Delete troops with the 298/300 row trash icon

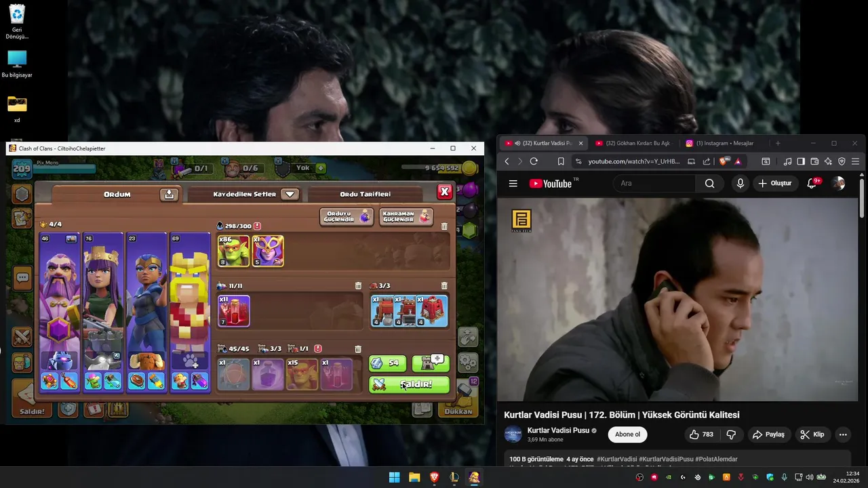(444, 226)
